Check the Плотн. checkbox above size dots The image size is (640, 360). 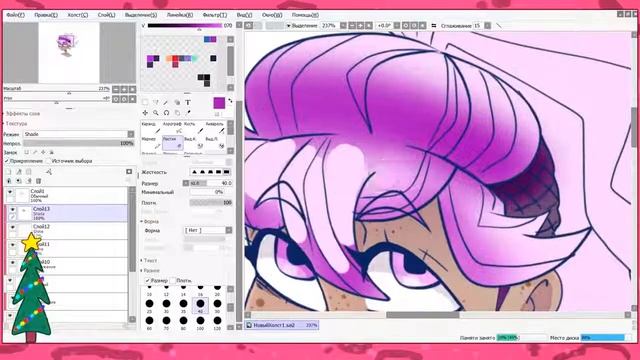coord(173,280)
